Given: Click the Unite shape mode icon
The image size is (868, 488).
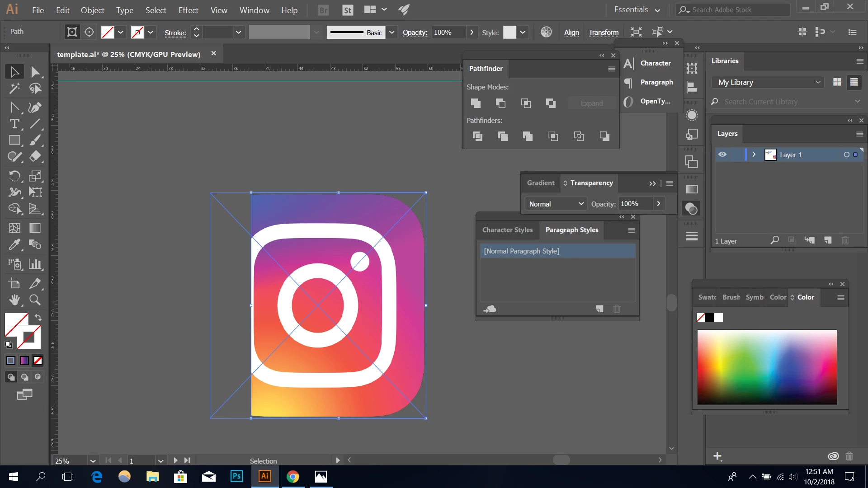Looking at the screenshot, I should pyautogui.click(x=476, y=103).
